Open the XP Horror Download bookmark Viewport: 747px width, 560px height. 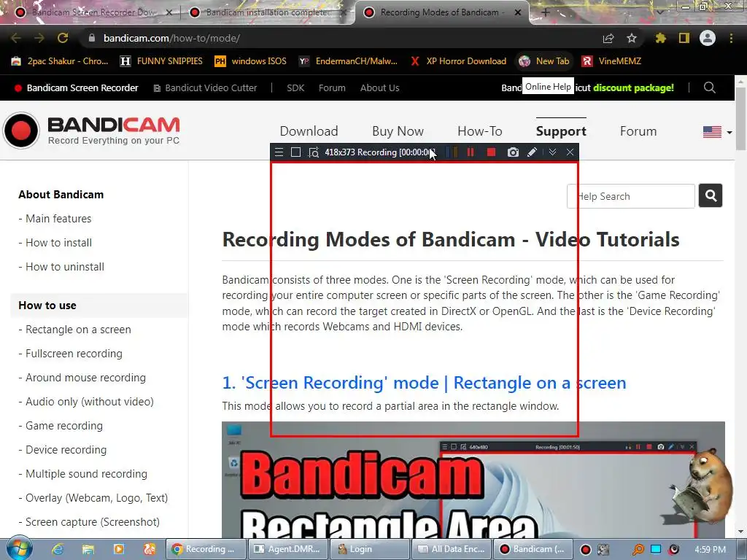tap(458, 61)
